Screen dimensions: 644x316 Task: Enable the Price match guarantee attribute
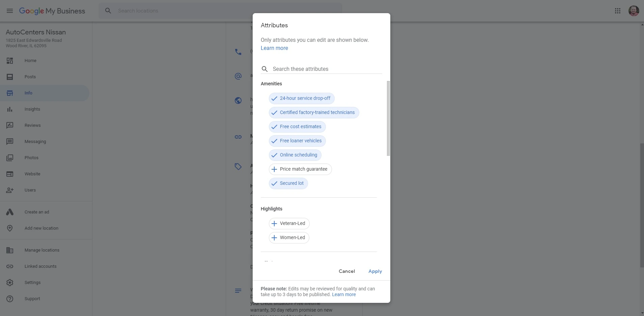point(300,169)
